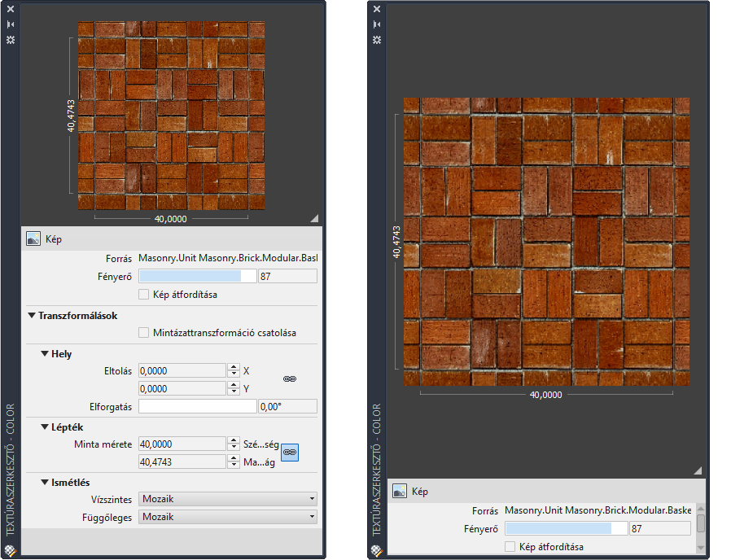Click the Elforgatás rotation slider field
731x560 pixels.
pos(197,406)
